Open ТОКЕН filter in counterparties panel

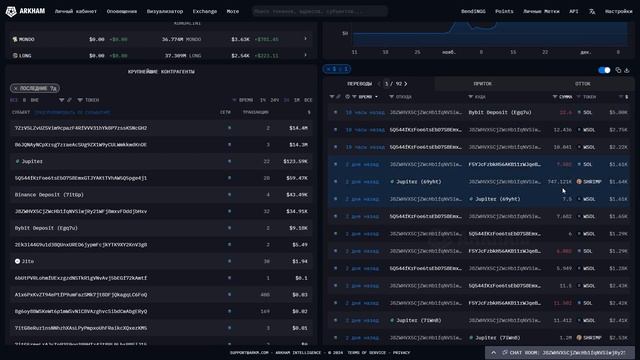[x=89, y=100]
